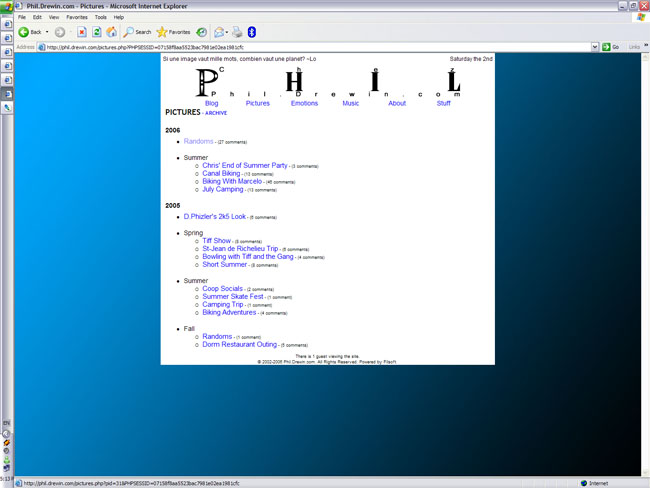This screenshot has width=650, height=488.
Task: Click the Go button beside address bar
Action: pyautogui.click(x=611, y=47)
